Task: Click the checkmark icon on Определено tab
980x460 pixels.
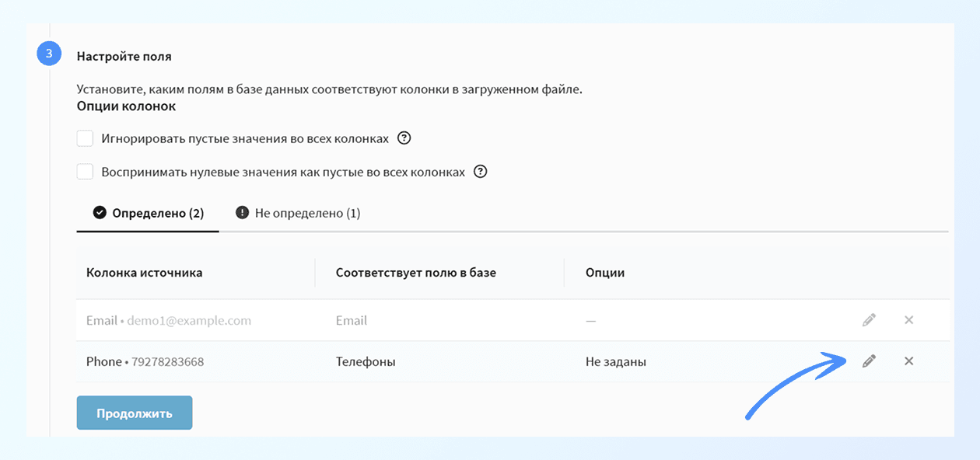Action: [100, 211]
